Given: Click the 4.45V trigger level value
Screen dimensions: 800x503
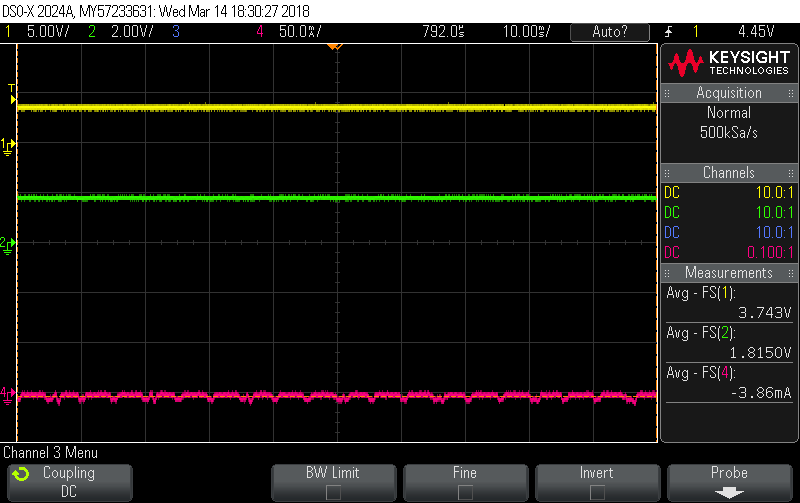Looking at the screenshot, I should click(x=756, y=32).
